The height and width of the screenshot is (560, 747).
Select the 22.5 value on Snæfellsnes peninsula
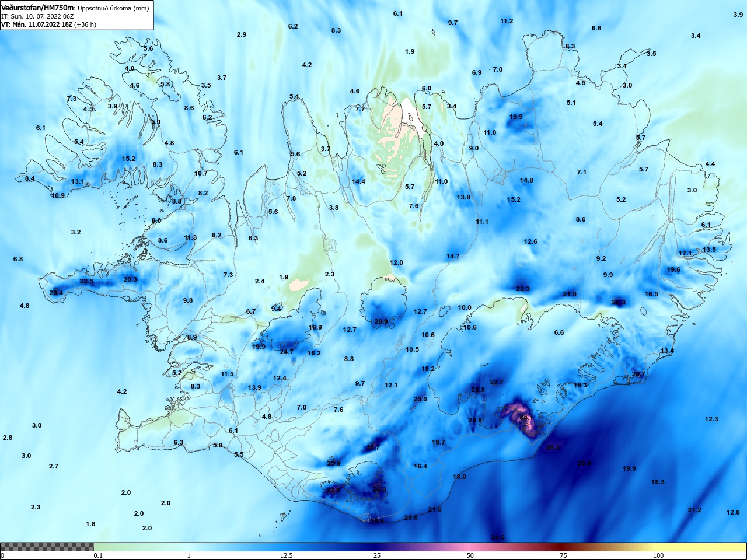click(86, 281)
